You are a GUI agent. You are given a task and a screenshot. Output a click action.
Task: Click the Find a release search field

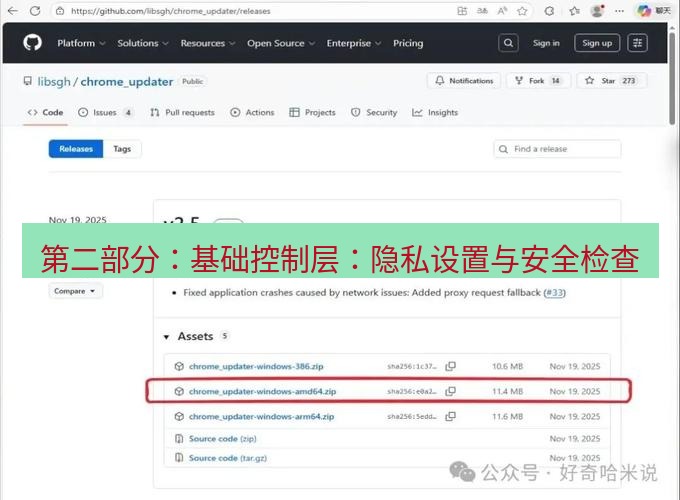pyautogui.click(x=557, y=149)
